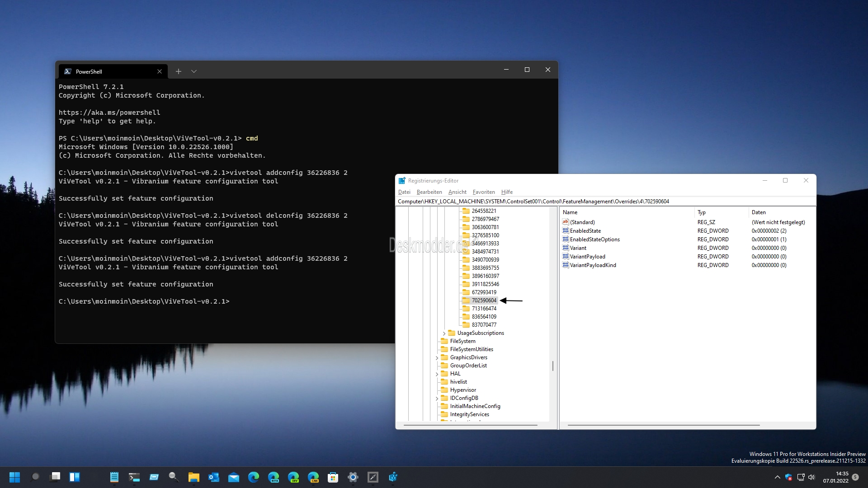Open the Hilfe menu
Viewport: 868px width, 488px height.
click(507, 192)
